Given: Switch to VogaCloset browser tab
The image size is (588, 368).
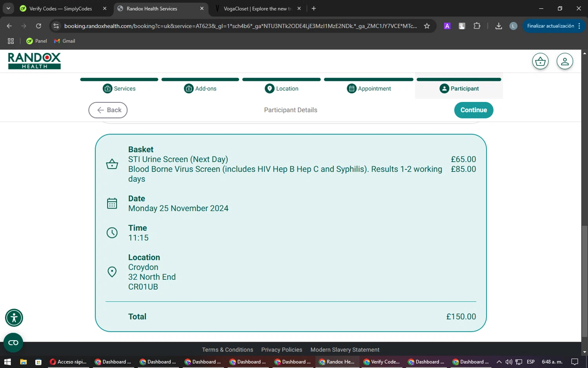Looking at the screenshot, I should point(258,9).
